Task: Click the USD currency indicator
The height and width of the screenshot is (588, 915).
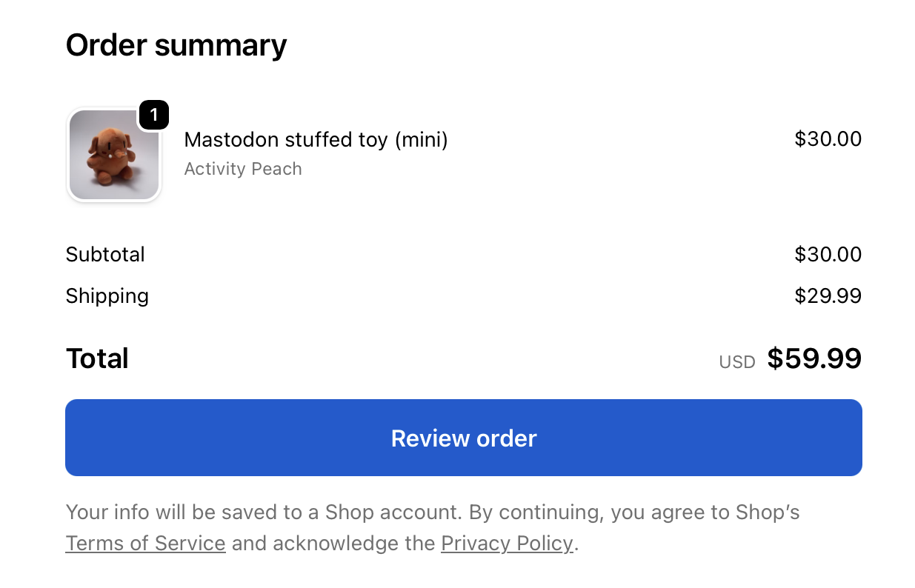Action: pos(736,362)
